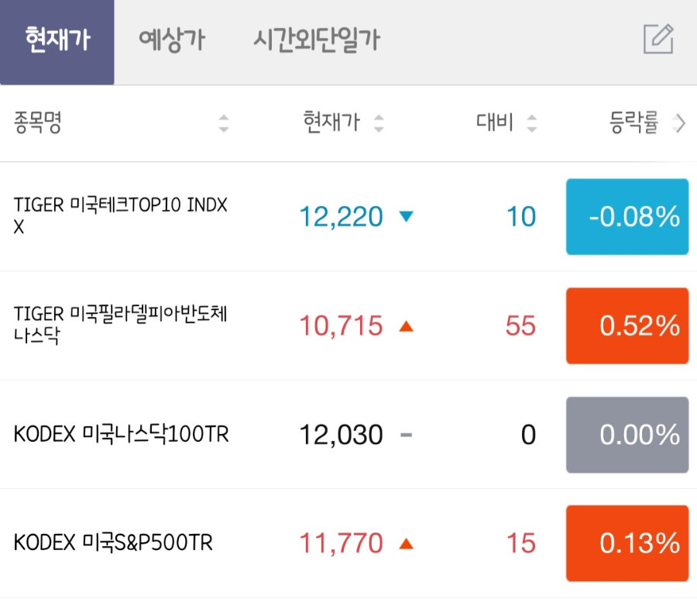
Task: Open the edit watchlist pencil icon
Action: point(659,40)
